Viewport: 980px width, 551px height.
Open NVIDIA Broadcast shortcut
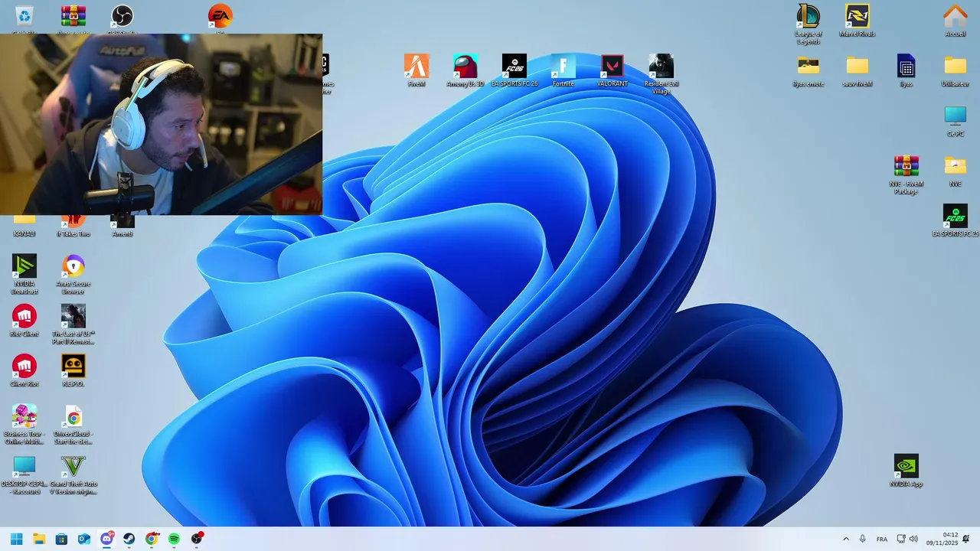[24, 274]
